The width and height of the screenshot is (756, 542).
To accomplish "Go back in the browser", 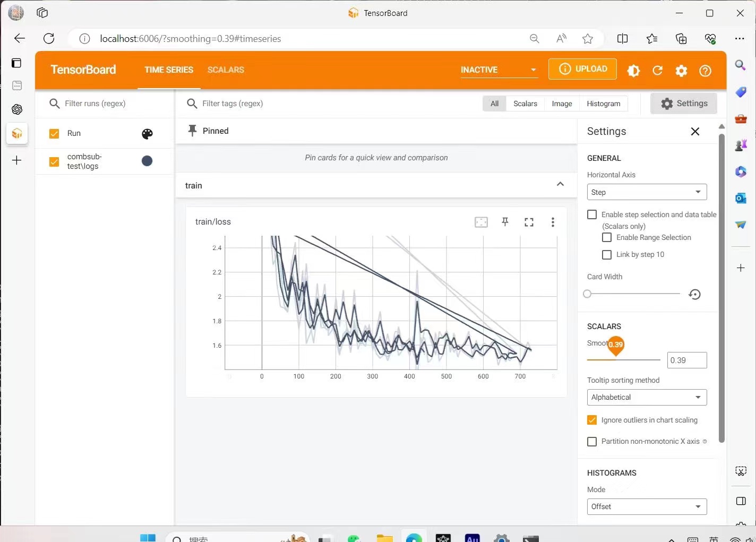I will click(20, 38).
